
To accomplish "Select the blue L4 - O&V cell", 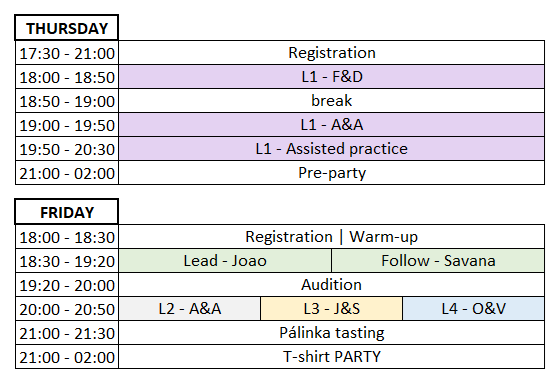I will coord(474,309).
